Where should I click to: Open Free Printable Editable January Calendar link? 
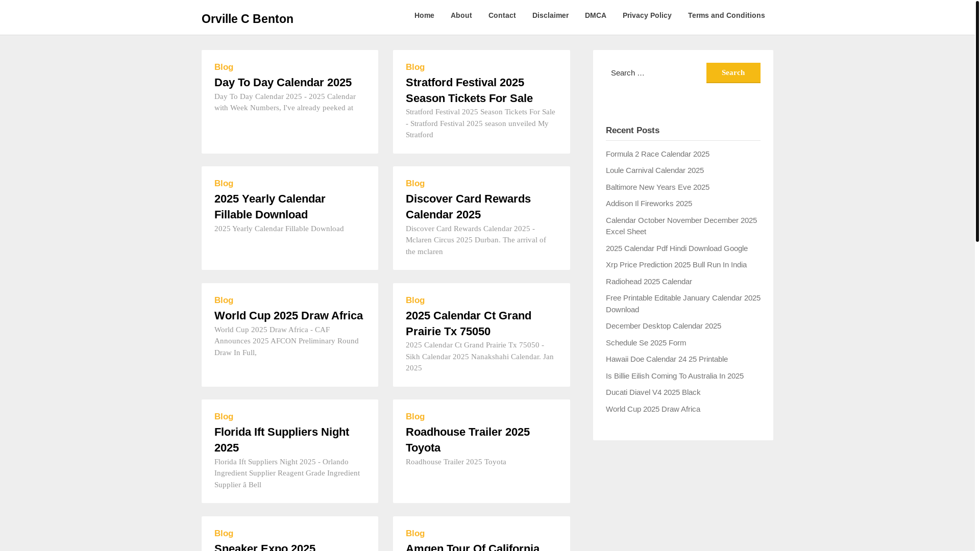click(x=683, y=304)
